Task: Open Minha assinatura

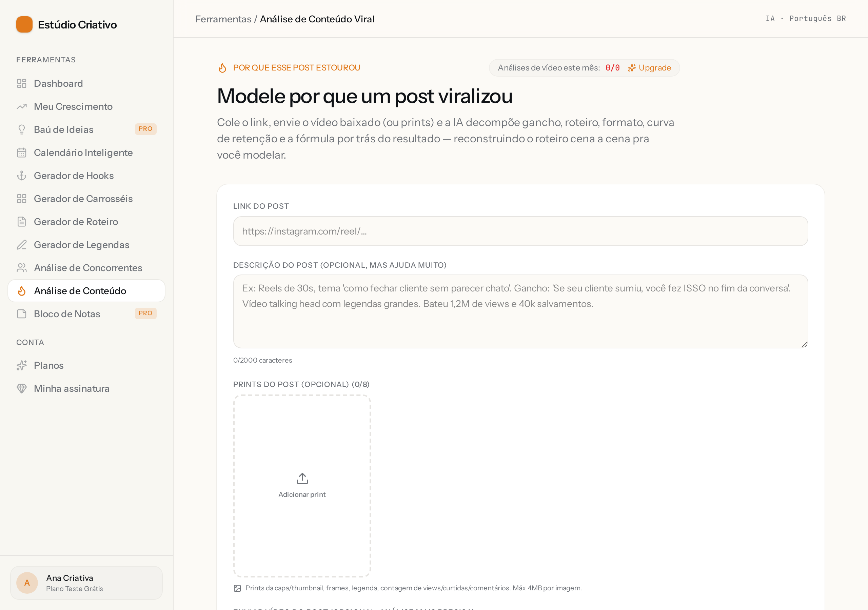Action: [86, 388]
